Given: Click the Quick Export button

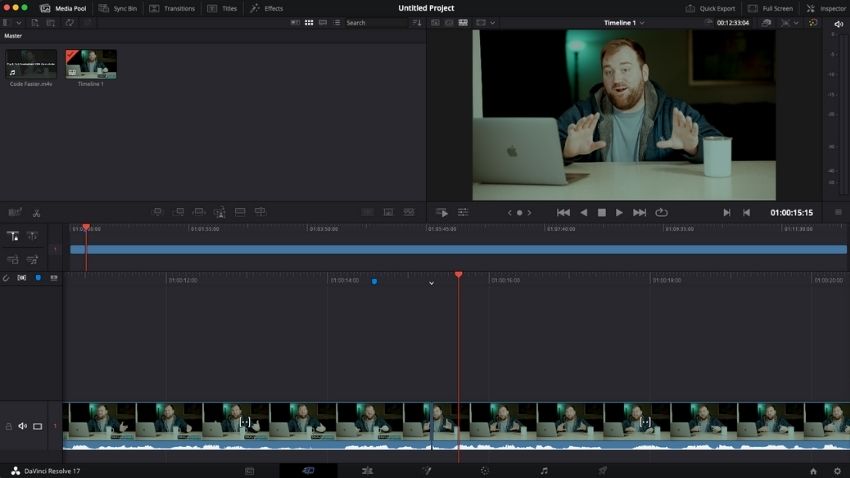Looking at the screenshot, I should (710, 8).
